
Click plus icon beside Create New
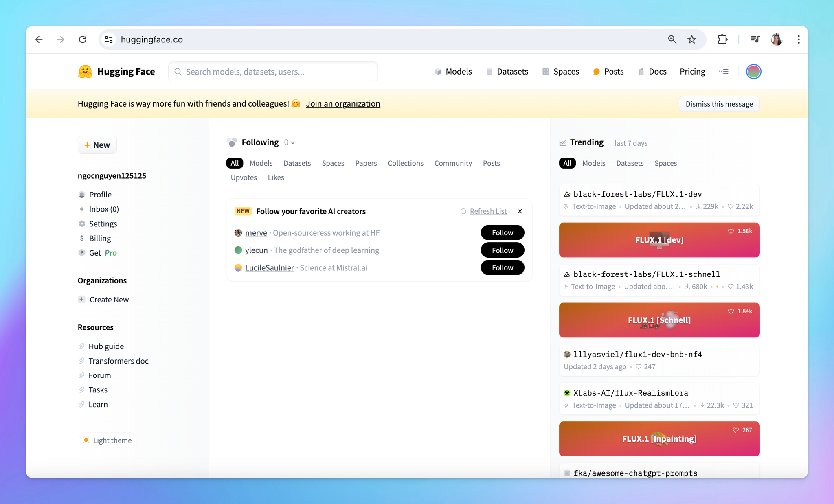point(81,299)
